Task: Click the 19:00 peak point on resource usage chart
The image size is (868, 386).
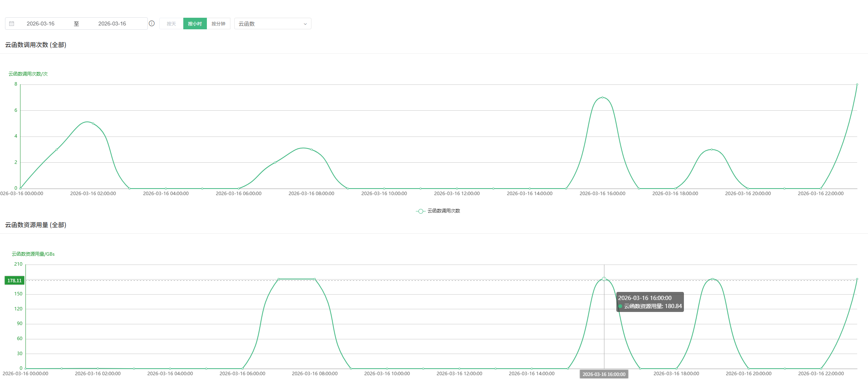Action: point(712,279)
